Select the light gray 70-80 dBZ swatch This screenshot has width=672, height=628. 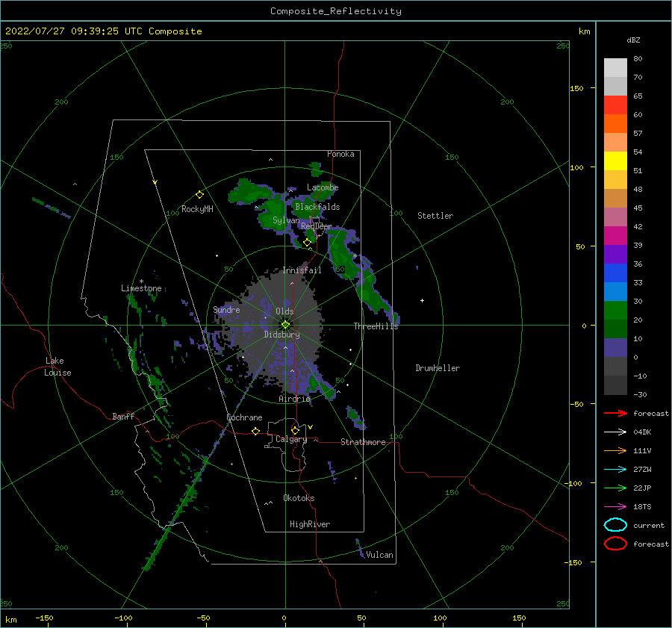(615, 68)
